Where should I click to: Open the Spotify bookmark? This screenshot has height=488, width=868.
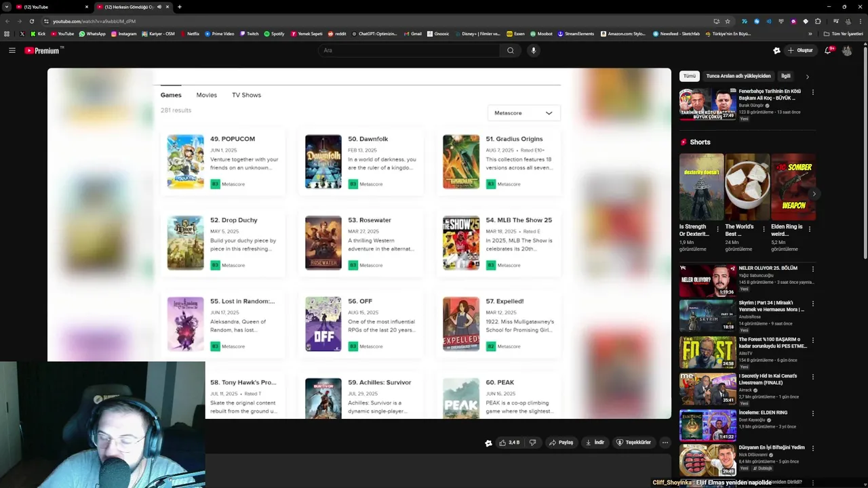point(274,33)
